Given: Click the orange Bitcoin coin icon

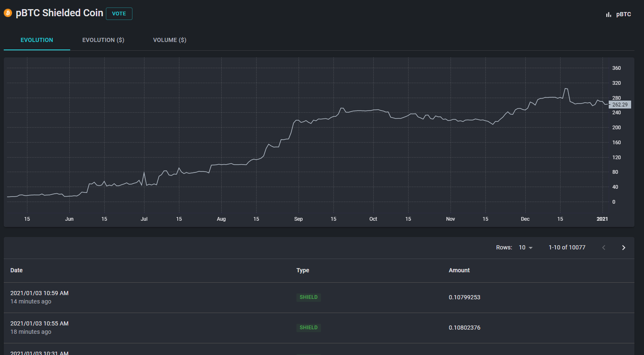Looking at the screenshot, I should (8, 13).
